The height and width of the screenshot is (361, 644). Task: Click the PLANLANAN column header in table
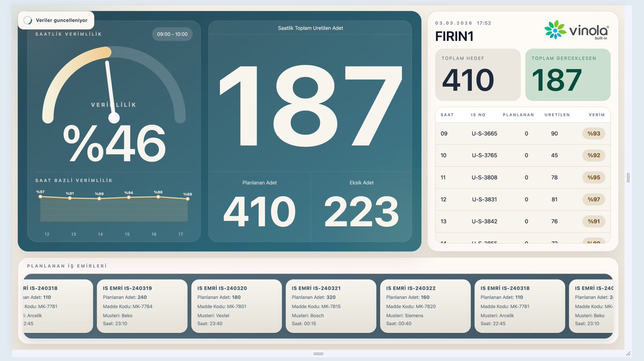click(x=518, y=115)
